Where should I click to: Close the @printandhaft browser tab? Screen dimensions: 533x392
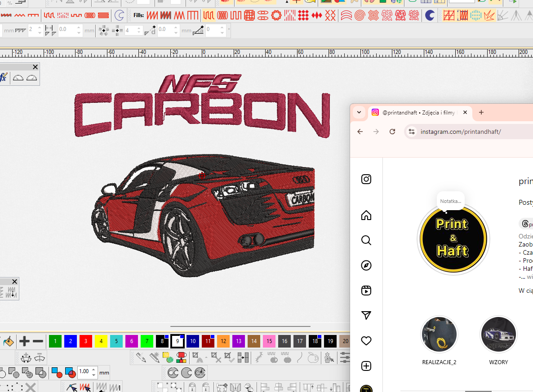point(465,112)
